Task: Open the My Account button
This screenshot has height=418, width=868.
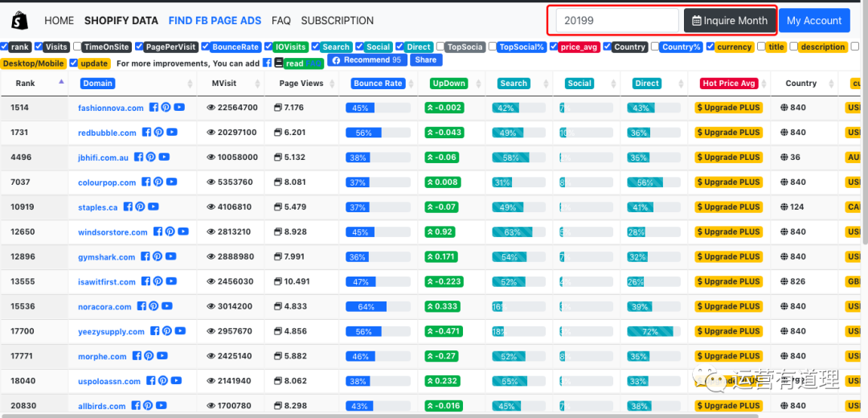Action: click(813, 21)
